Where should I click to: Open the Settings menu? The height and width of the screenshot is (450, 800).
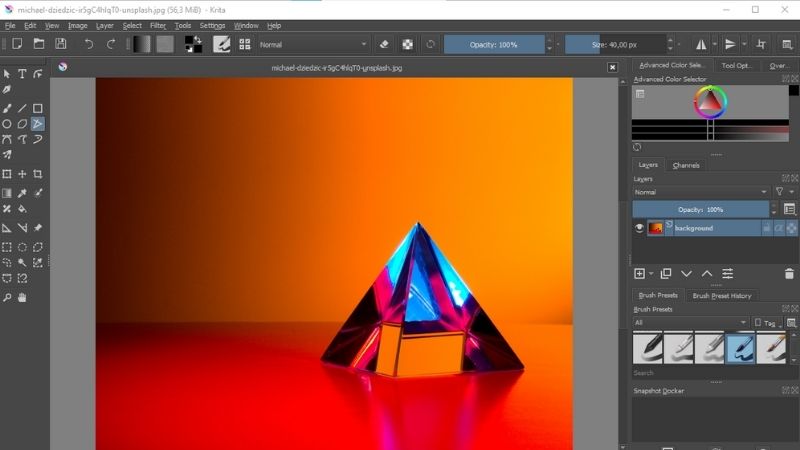click(212, 26)
